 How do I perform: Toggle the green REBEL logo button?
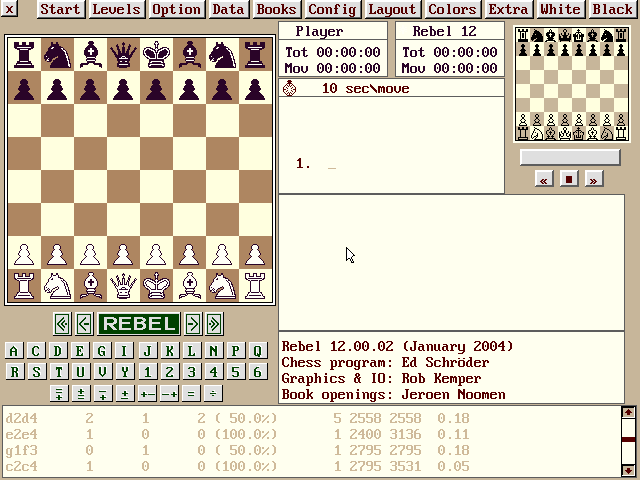click(x=139, y=323)
